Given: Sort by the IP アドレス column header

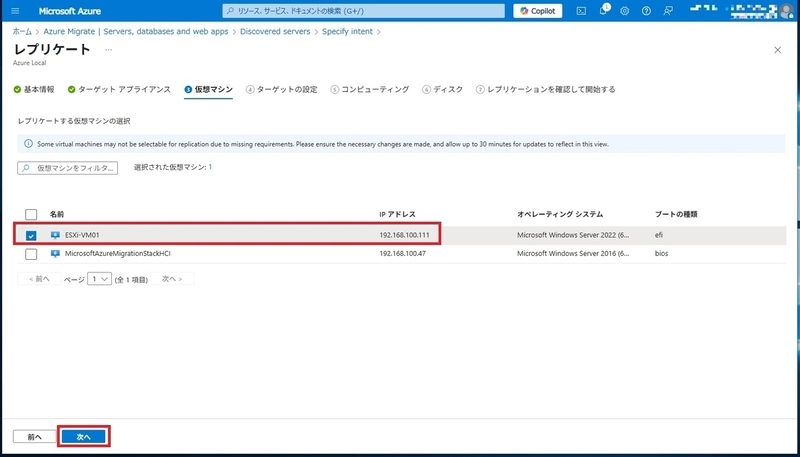Looking at the screenshot, I should coord(397,214).
